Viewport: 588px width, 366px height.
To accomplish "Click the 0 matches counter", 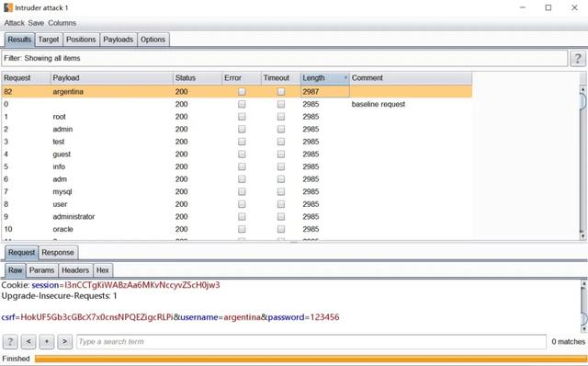I will click(568, 341).
